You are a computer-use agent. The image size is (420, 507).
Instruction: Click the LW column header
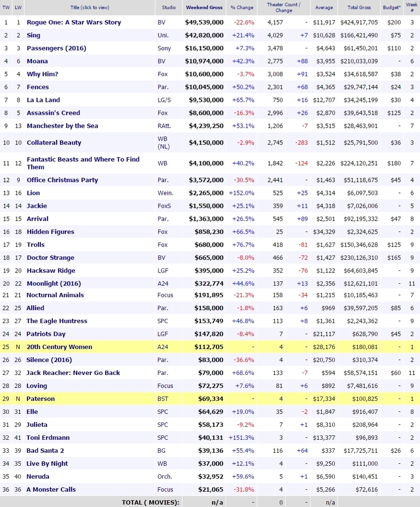click(18, 7)
